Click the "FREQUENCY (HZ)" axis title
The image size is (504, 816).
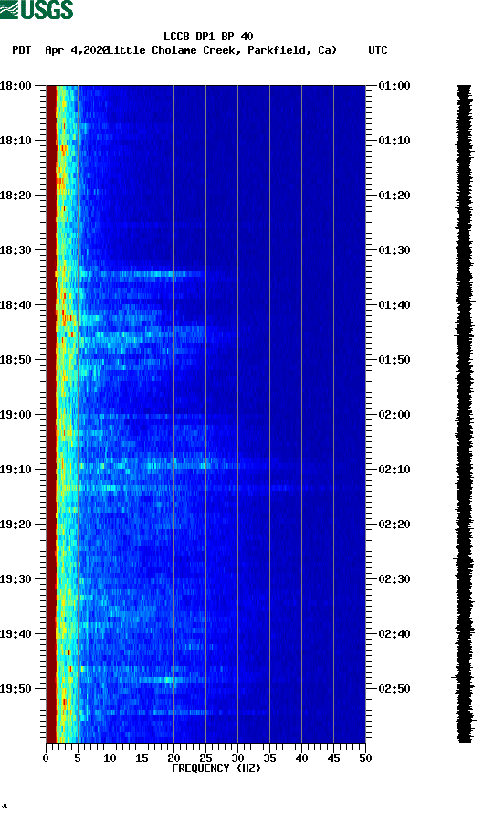pyautogui.click(x=216, y=768)
